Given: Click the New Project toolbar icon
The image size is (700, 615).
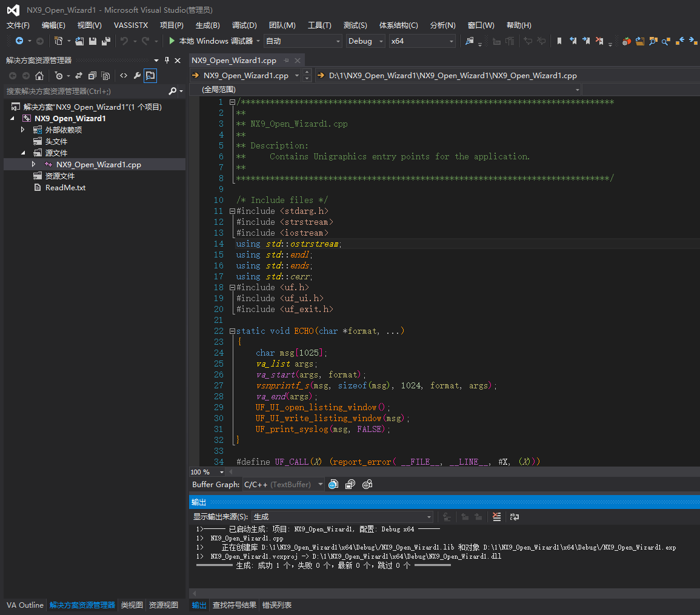Looking at the screenshot, I should (x=58, y=41).
